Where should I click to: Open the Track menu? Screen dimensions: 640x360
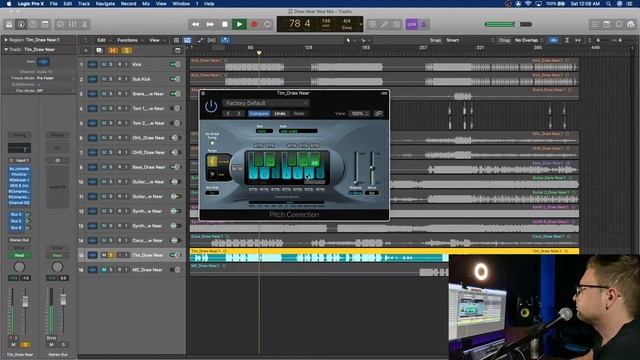click(84, 4)
